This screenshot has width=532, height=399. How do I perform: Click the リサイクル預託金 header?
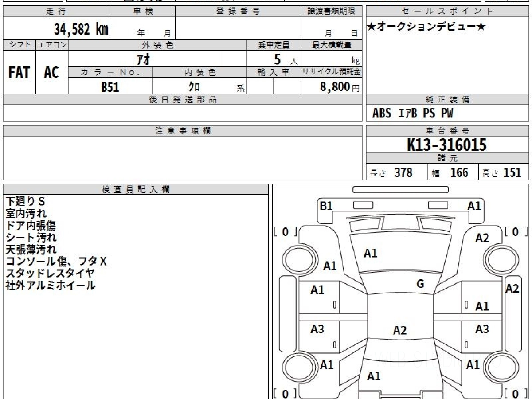coord(331,72)
